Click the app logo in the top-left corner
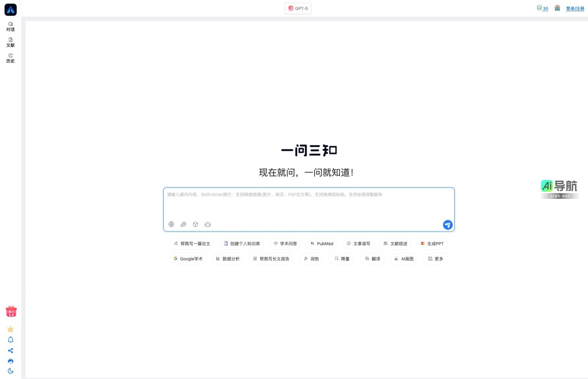This screenshot has width=588, height=379. coord(10,9)
